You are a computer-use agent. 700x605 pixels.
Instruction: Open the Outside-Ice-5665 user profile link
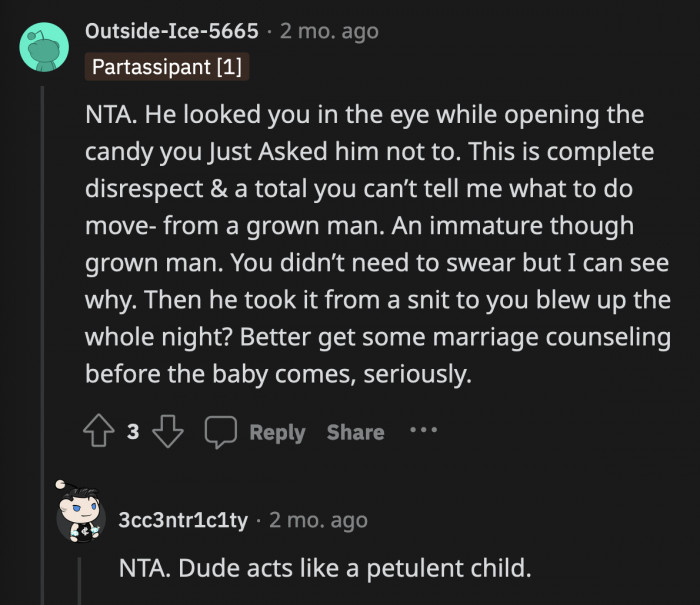172,31
